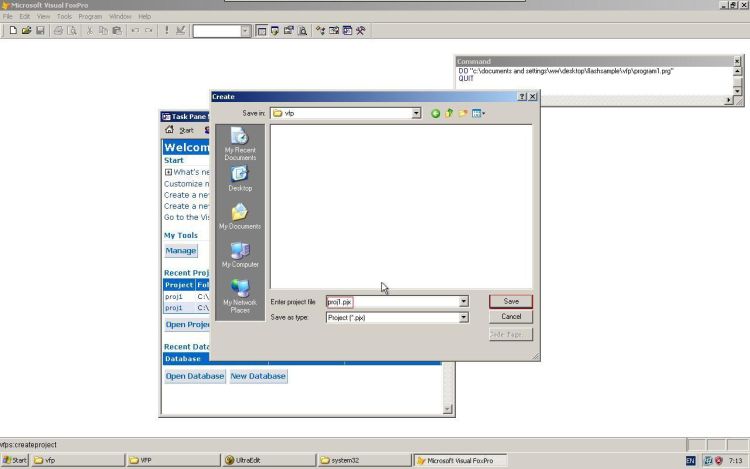Viewport: 750px width, 469px height.
Task: Click the Redo toolbar icon
Action: [x=148, y=31]
